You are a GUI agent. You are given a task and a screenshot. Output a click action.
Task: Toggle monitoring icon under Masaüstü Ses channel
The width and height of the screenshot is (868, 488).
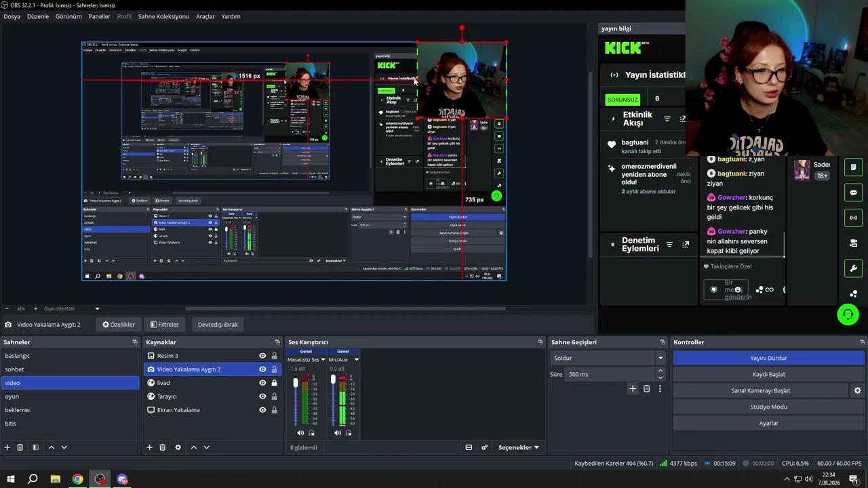(x=311, y=433)
